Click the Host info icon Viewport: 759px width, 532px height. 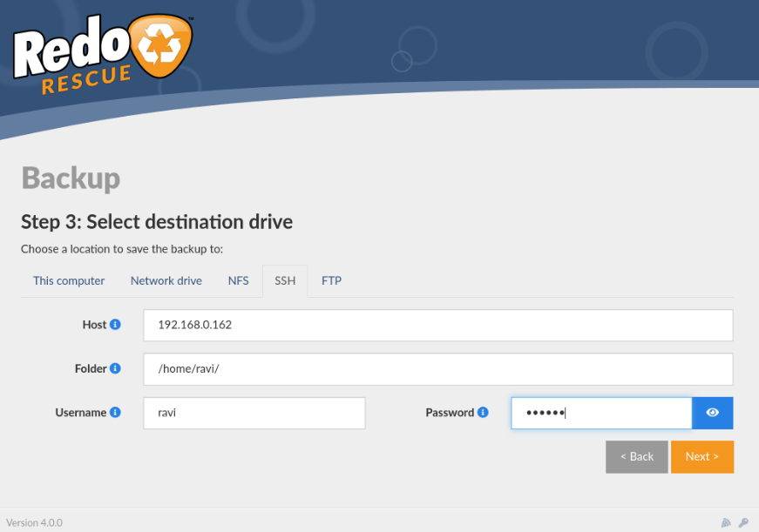point(115,325)
